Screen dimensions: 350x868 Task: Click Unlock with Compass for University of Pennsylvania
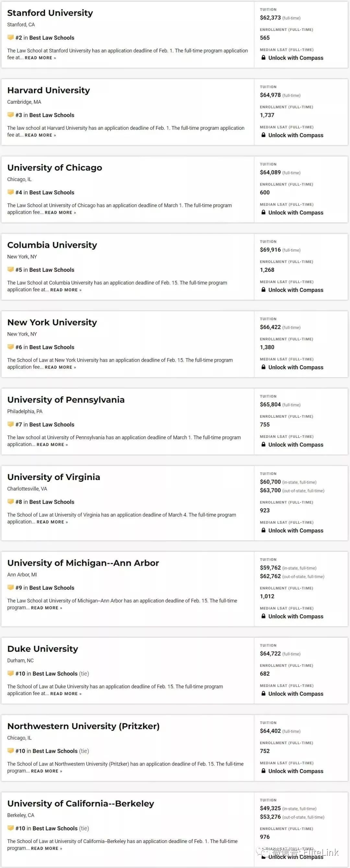tap(296, 445)
